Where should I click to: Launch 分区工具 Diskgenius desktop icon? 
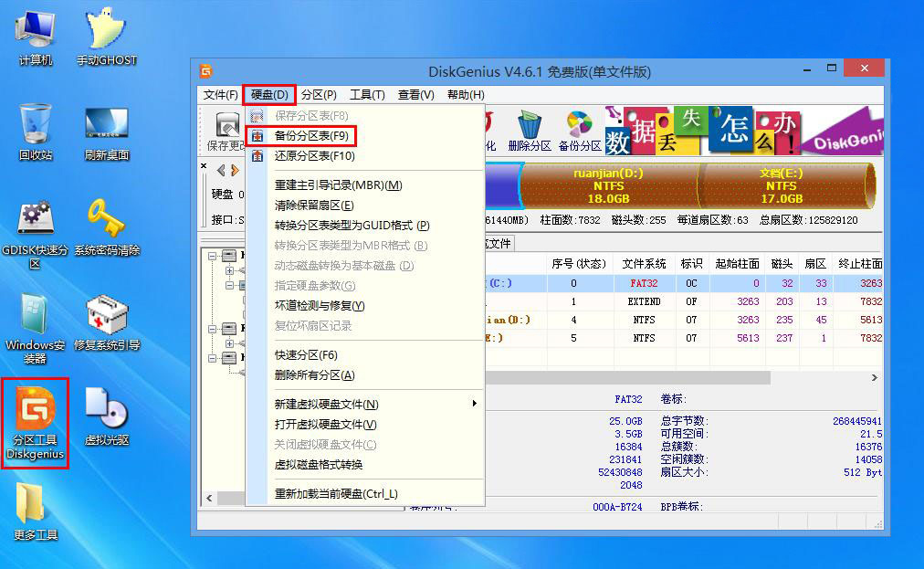(x=36, y=424)
